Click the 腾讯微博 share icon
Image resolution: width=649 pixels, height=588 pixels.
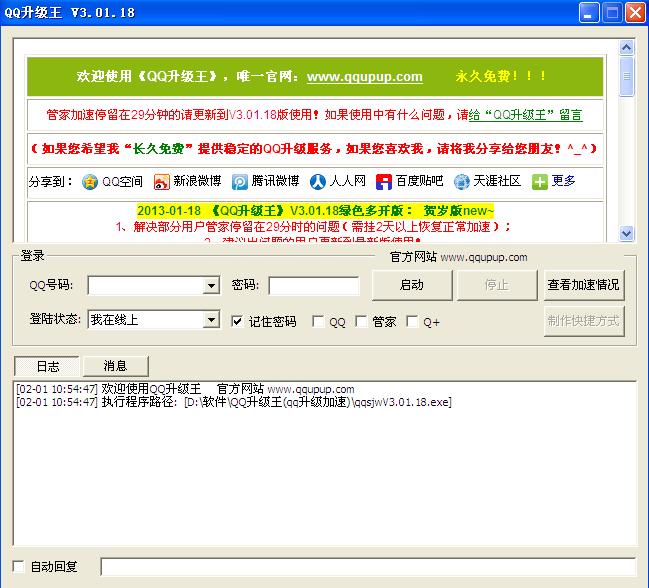[240, 182]
